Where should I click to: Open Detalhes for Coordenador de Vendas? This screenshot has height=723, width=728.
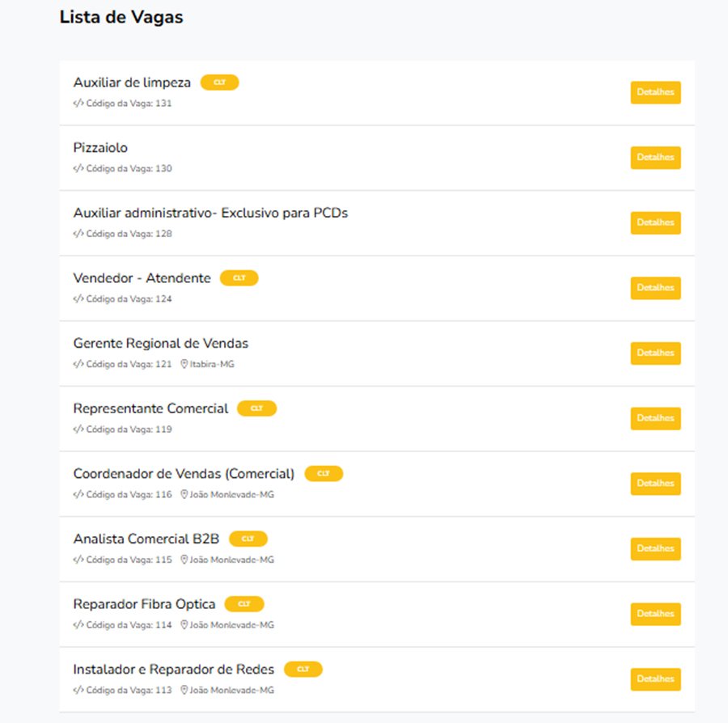pyautogui.click(x=655, y=484)
